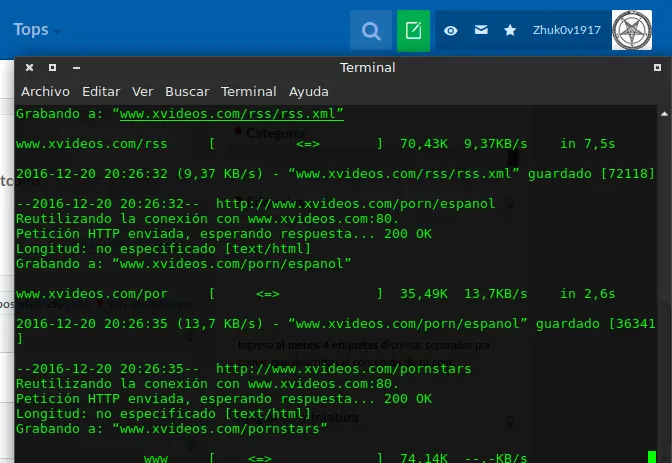This screenshot has height=463, width=672.
Task: Click the text '35,49K' in terminal output
Action: 424,294
